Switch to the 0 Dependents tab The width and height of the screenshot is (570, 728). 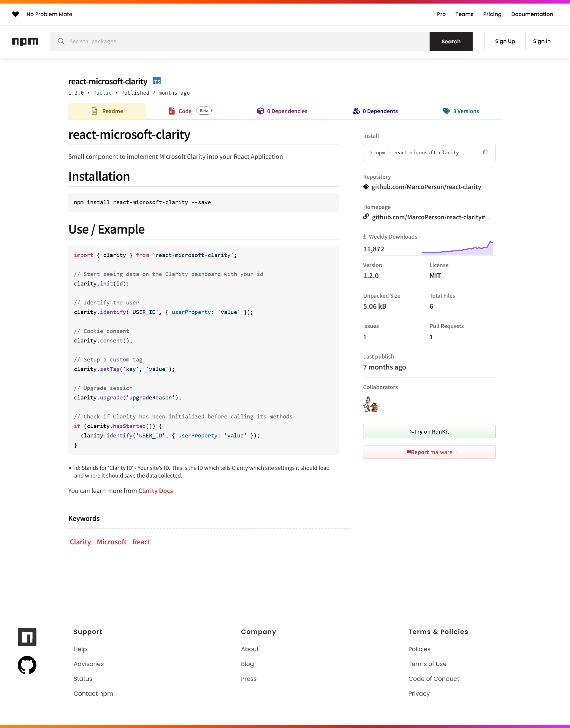coord(375,111)
